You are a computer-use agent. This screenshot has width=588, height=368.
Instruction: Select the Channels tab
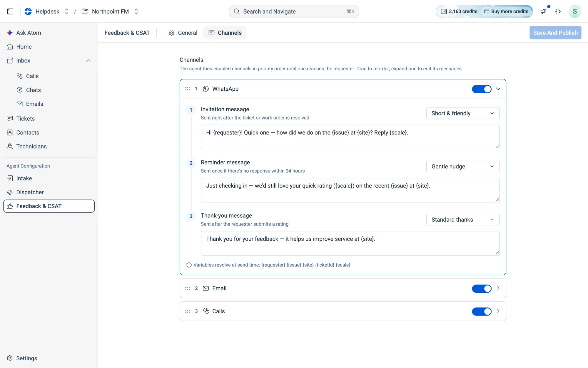point(225,33)
